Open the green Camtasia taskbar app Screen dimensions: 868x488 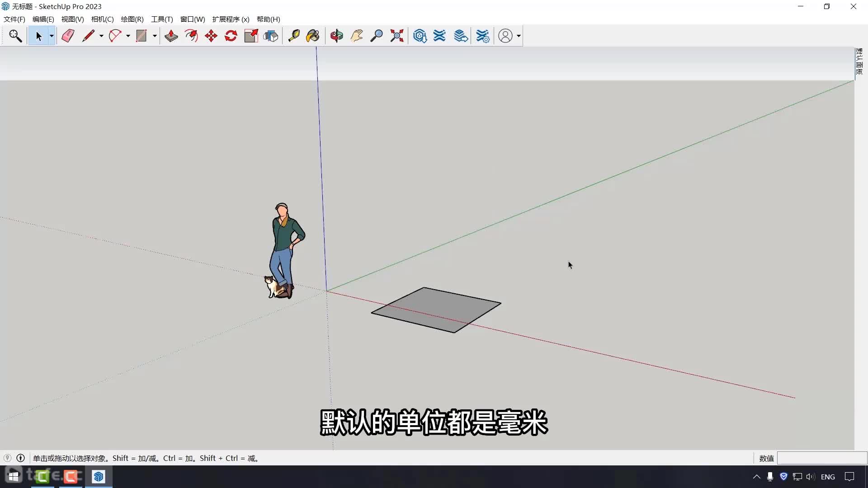tap(42, 477)
